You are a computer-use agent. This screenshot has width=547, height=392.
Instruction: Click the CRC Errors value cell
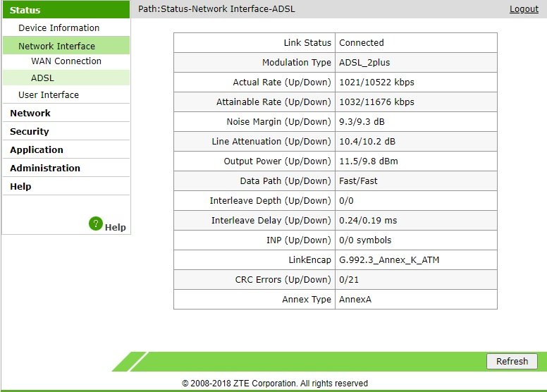[x=416, y=280]
